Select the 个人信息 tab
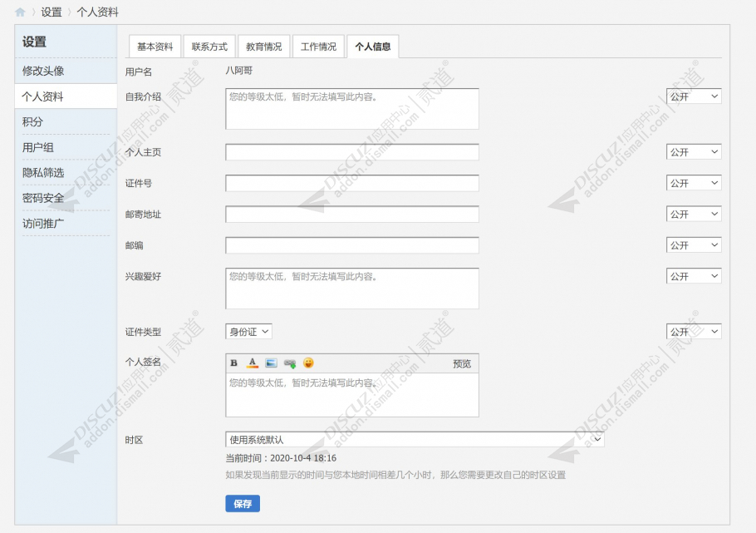 [x=373, y=47]
